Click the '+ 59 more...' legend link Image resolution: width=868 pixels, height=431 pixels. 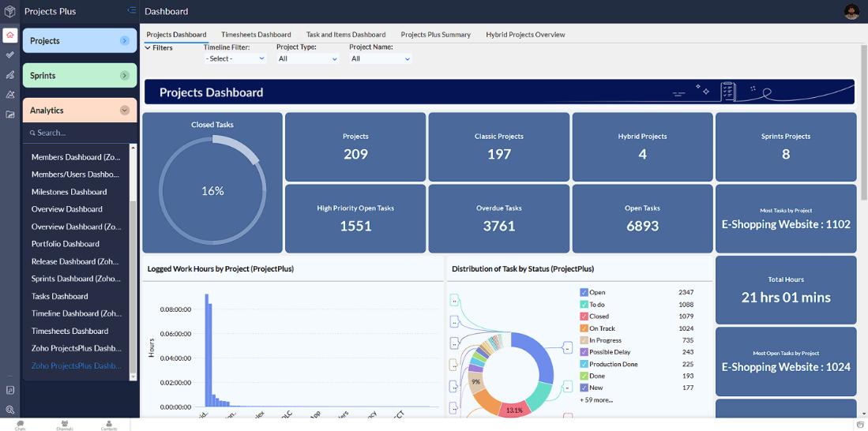[x=596, y=399]
